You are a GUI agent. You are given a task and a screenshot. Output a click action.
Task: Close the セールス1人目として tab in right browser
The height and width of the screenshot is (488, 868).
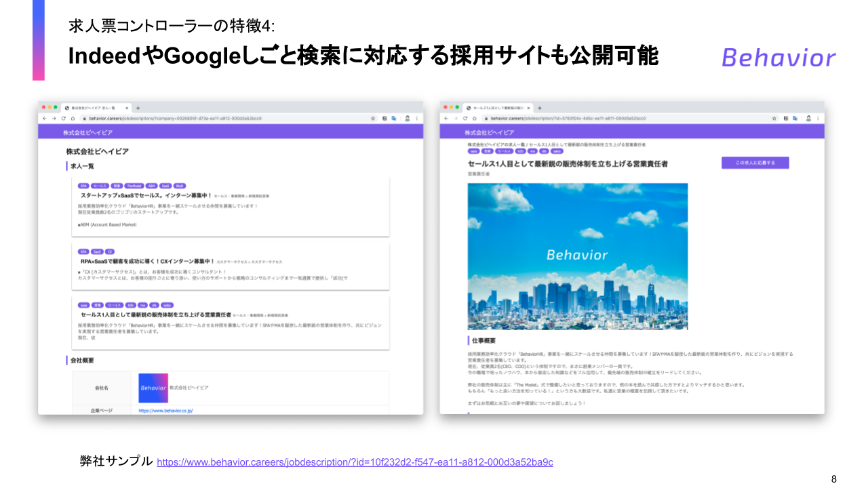[x=529, y=108]
